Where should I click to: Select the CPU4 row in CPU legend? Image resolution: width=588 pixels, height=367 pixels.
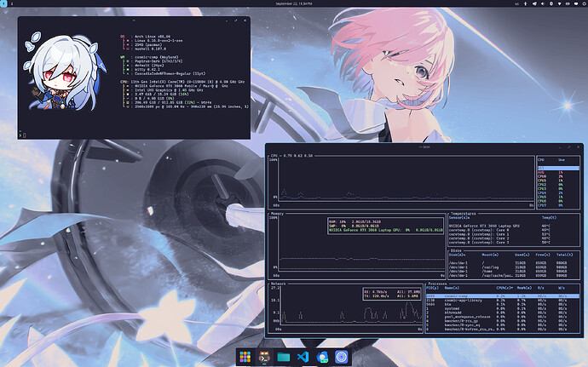pos(558,193)
